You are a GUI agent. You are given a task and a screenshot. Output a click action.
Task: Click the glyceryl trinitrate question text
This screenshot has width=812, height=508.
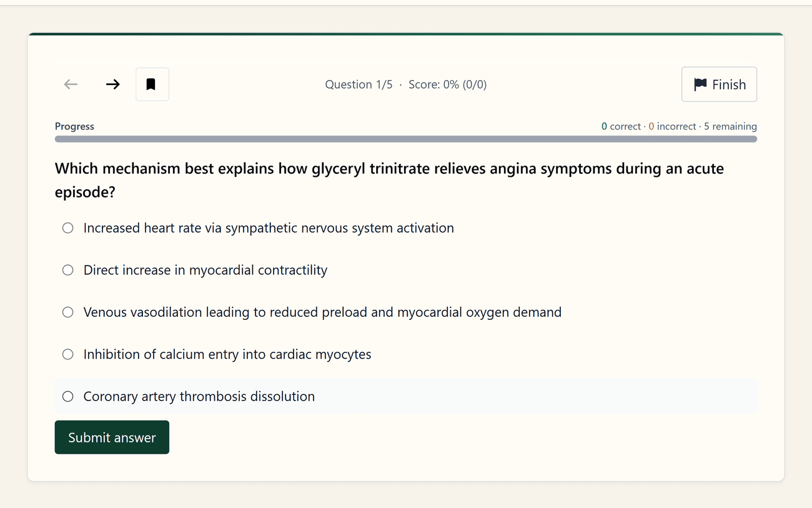click(x=389, y=180)
